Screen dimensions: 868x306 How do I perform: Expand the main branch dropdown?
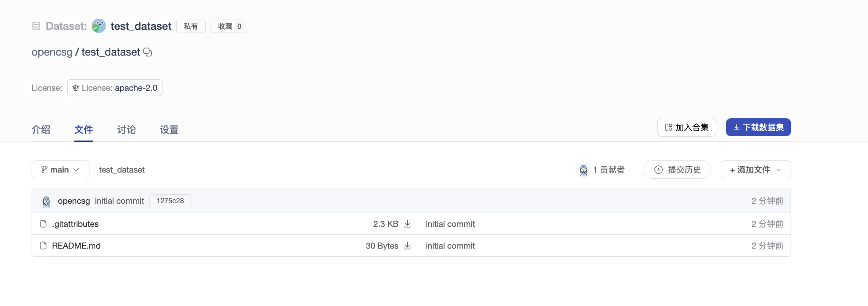pyautogui.click(x=61, y=170)
